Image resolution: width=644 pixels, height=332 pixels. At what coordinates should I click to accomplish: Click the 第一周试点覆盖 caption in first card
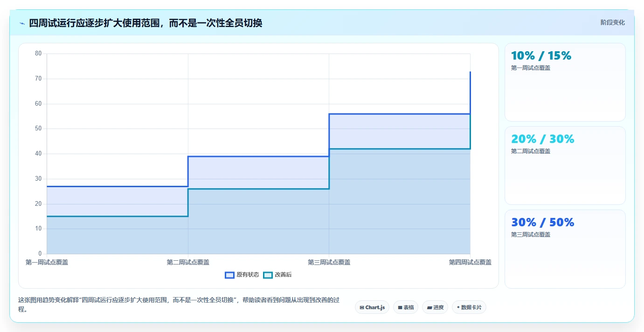[531, 68]
